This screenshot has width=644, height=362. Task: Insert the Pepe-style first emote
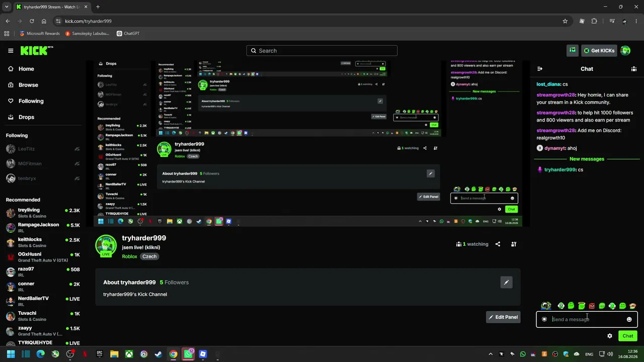pos(546,306)
